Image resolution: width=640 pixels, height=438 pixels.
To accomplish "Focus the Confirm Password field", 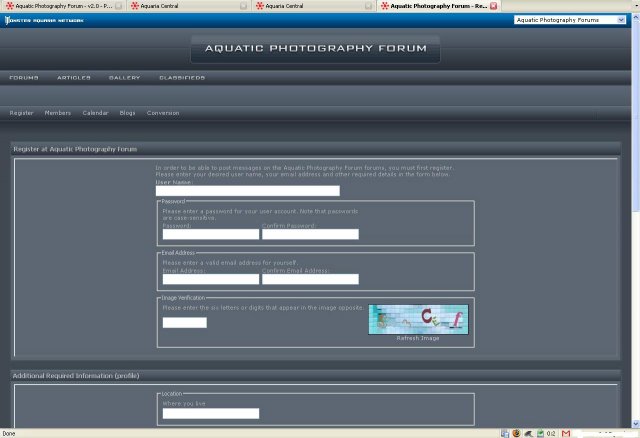I will tap(310, 234).
